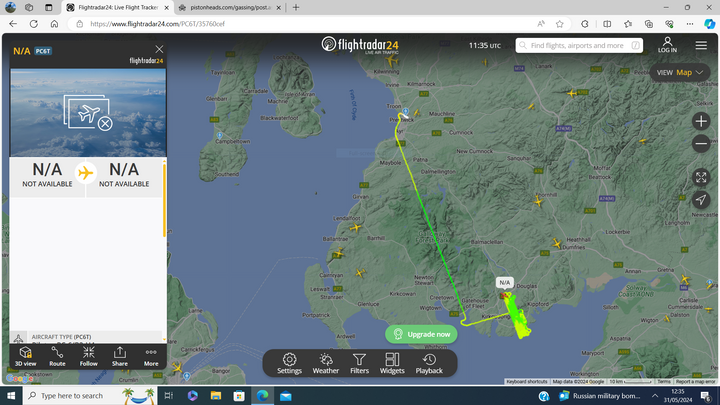
Task: Toggle split screen in browser
Action: [x=607, y=24]
